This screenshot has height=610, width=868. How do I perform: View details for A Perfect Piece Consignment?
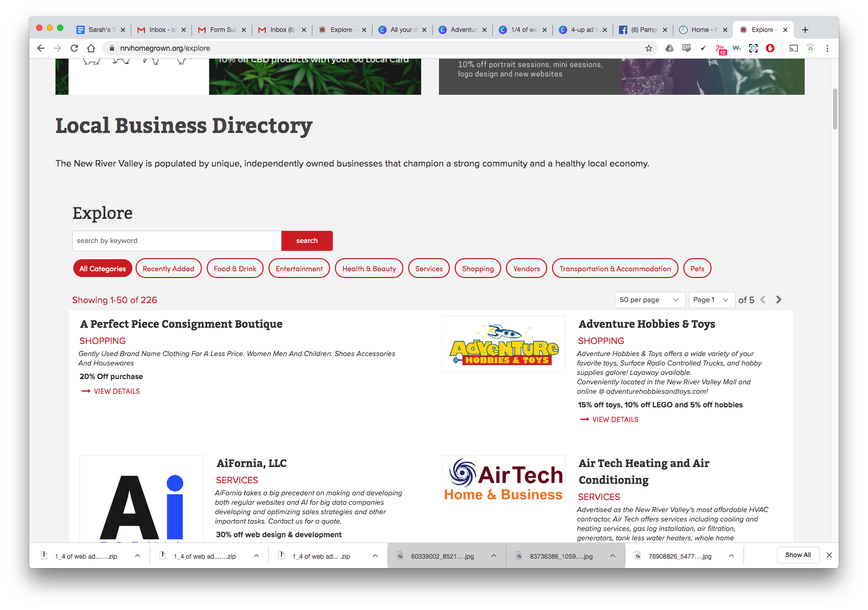pos(111,391)
